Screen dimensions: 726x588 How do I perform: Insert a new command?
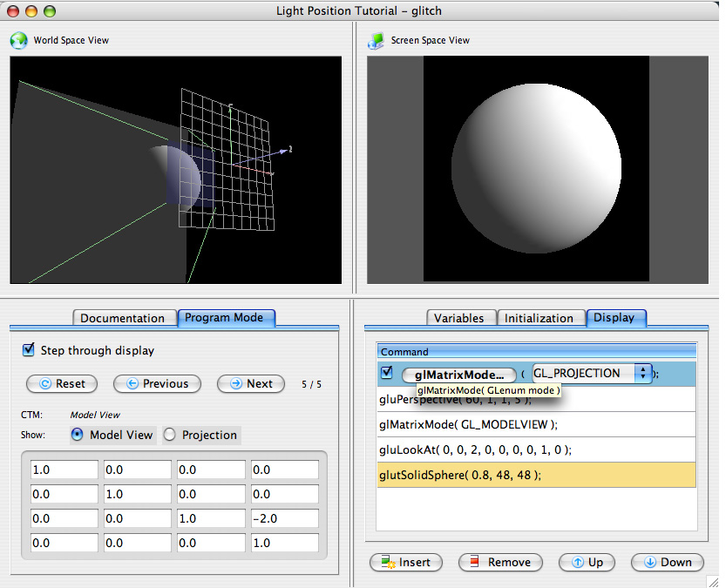405,562
